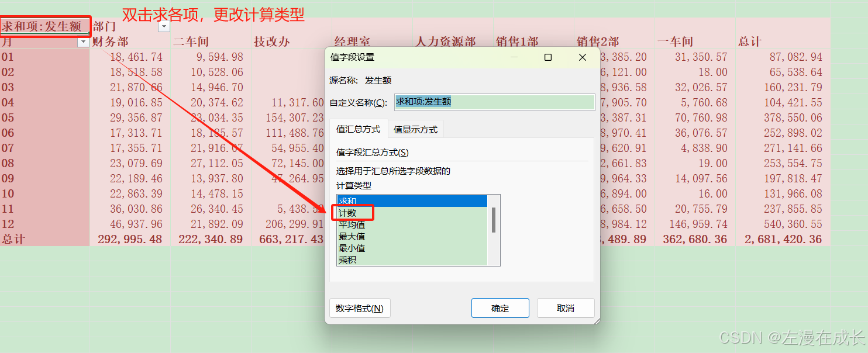Open the 部门 column filter dropdown

[164, 27]
